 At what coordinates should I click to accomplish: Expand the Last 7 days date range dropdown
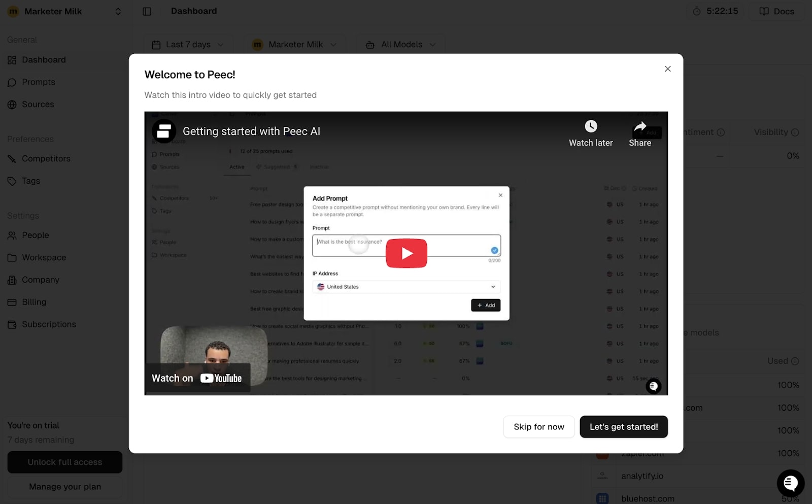[188, 45]
